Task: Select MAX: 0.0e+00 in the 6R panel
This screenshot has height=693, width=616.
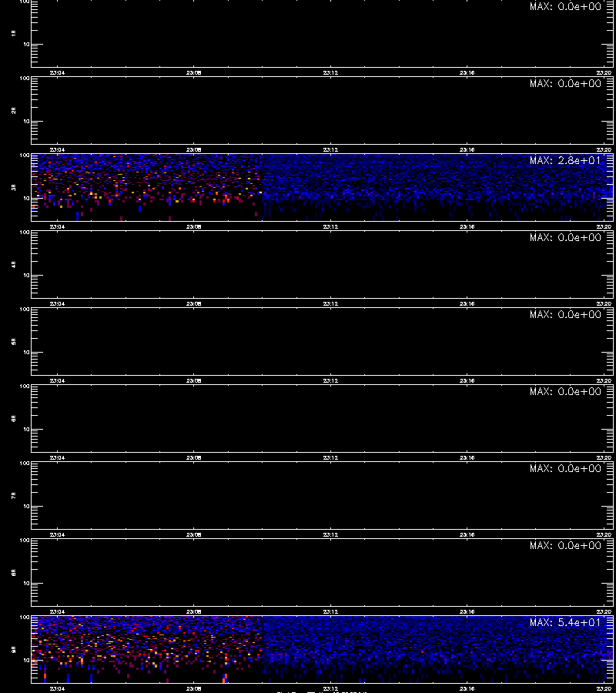Action: click(565, 391)
